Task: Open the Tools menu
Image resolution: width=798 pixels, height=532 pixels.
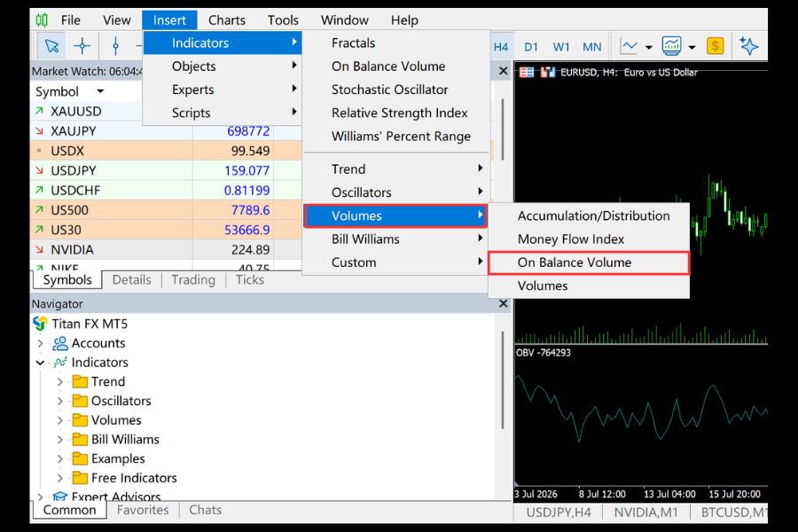Action: [x=283, y=20]
